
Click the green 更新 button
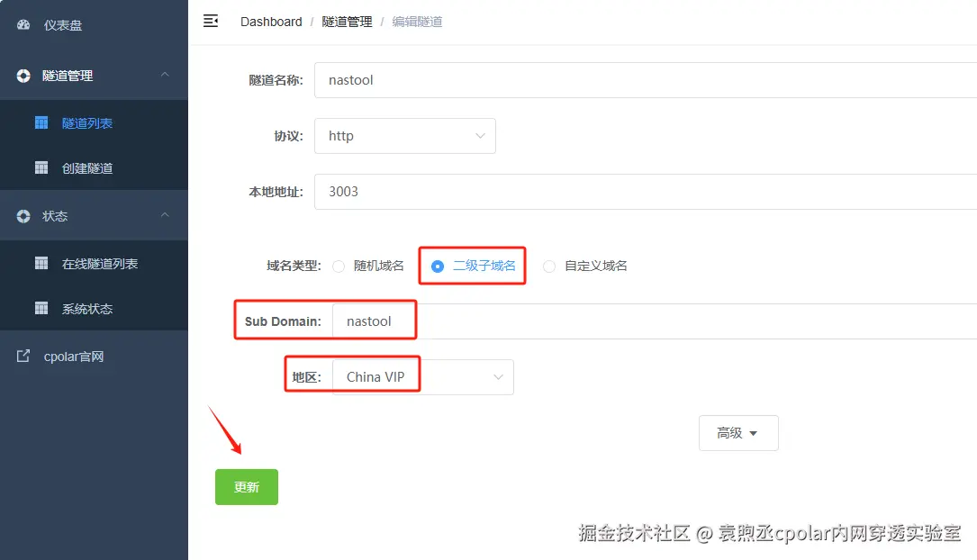[247, 487]
